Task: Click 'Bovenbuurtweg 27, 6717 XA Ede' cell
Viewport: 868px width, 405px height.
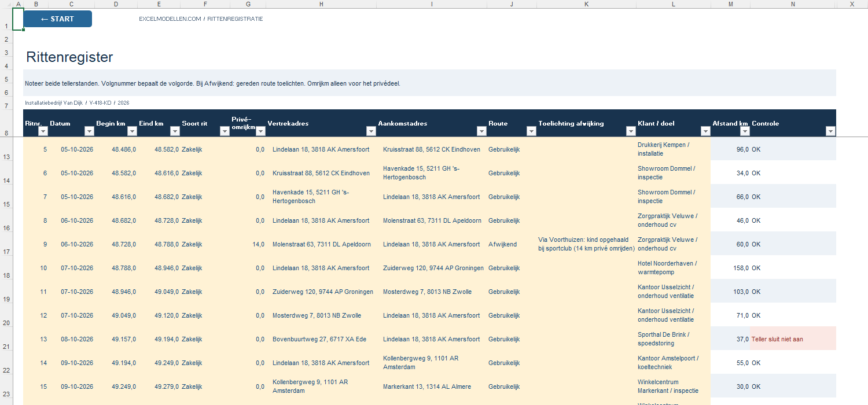Action: (321, 339)
